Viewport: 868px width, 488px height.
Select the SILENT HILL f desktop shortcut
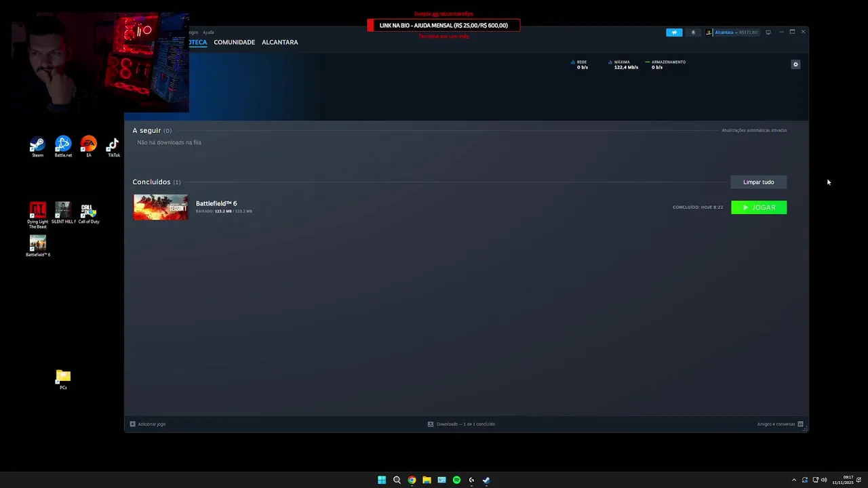click(x=63, y=213)
